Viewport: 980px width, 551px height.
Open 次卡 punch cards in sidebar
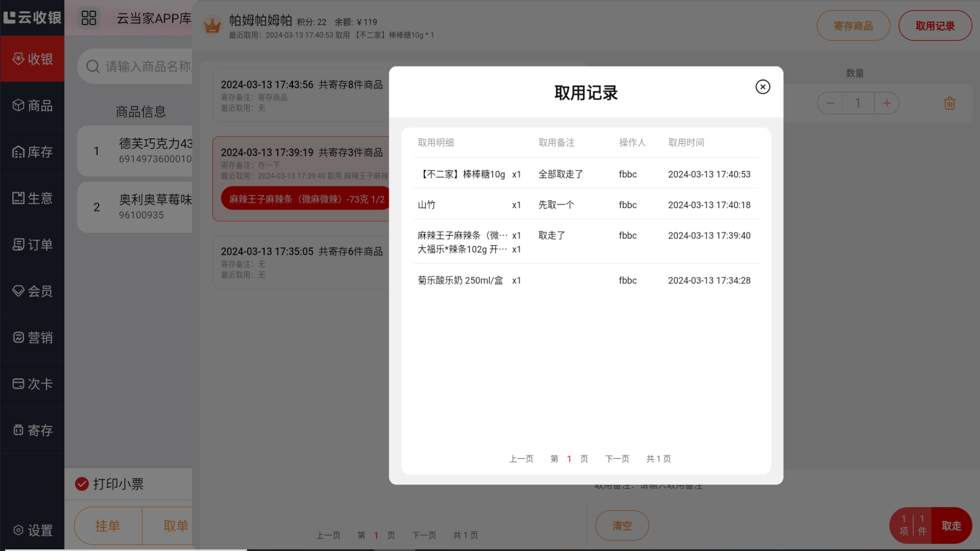click(32, 384)
